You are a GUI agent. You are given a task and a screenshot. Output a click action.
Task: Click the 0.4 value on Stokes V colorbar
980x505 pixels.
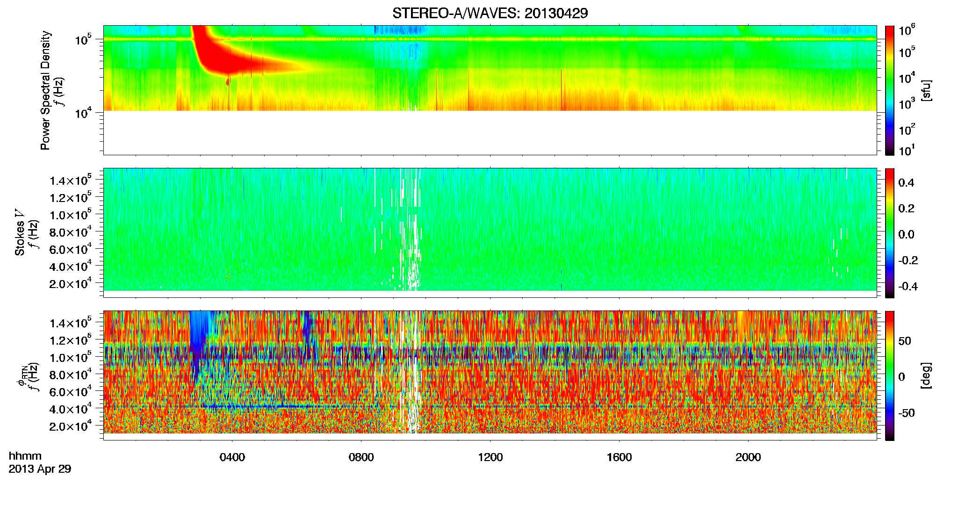coord(906,183)
